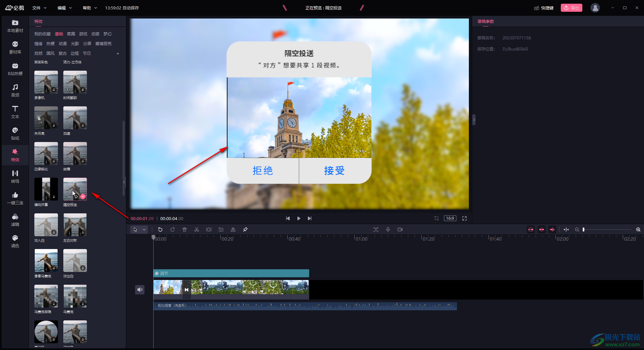644x350 pixels.
Task: Open the 文件 file menu
Action: (x=39, y=8)
